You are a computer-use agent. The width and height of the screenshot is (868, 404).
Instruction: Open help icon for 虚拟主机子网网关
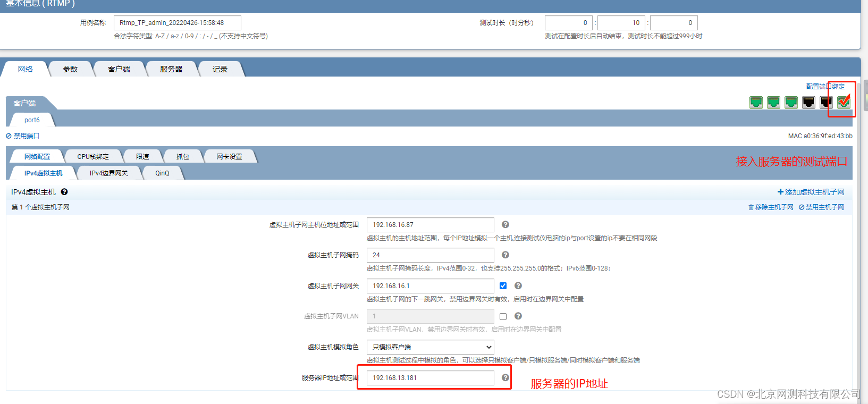[x=518, y=286]
